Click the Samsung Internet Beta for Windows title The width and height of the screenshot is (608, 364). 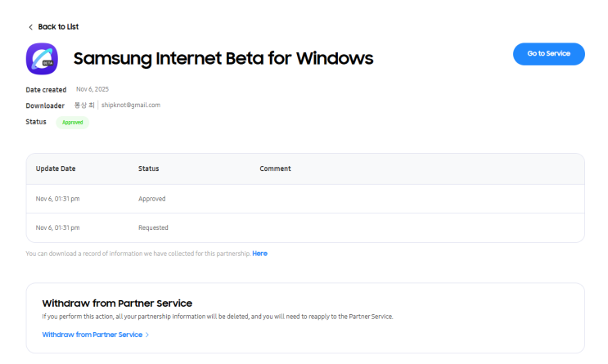coord(223,58)
